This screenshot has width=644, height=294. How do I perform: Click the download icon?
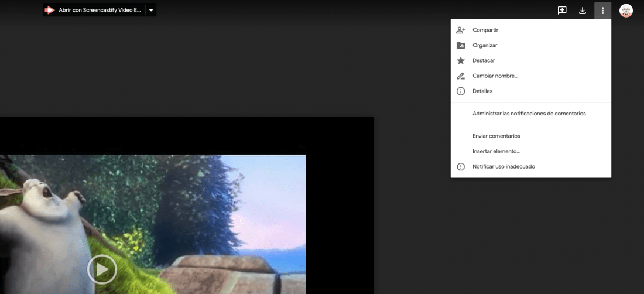[x=583, y=11]
